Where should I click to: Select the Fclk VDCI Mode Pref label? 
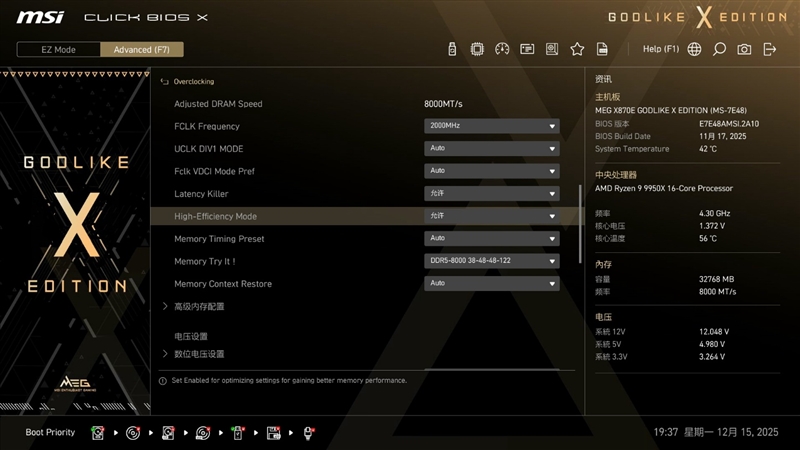tap(214, 171)
